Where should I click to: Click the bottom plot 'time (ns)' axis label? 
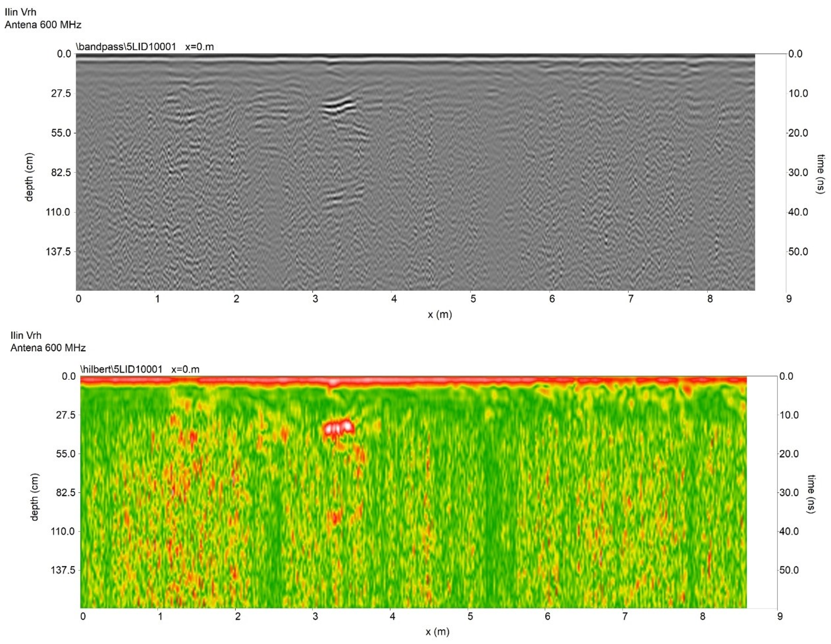(x=811, y=494)
